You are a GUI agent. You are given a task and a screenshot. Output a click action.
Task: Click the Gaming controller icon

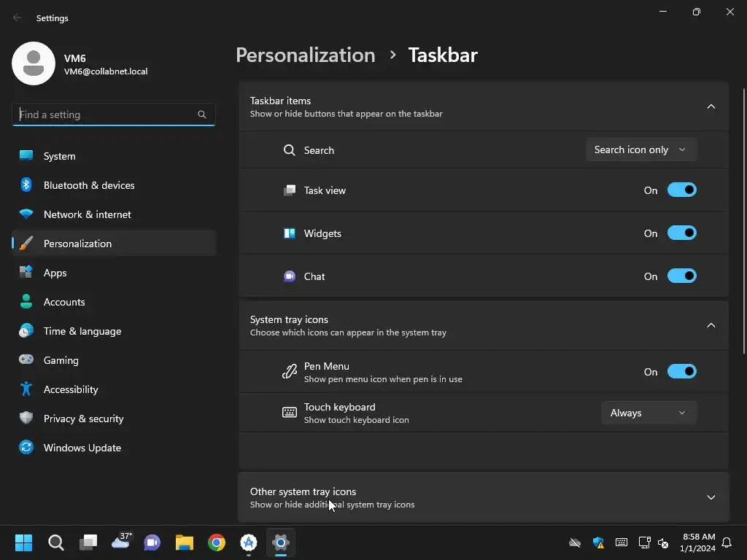(x=26, y=359)
